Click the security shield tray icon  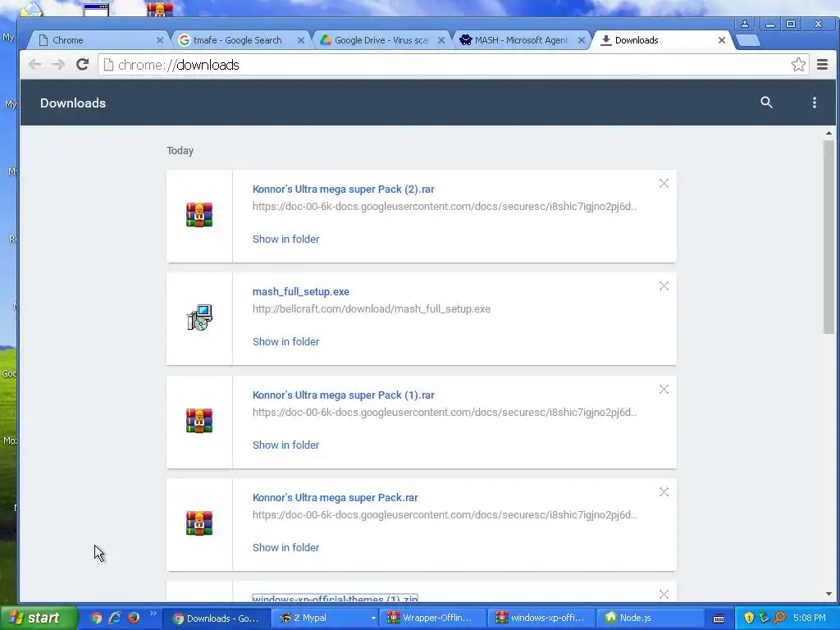click(749, 618)
